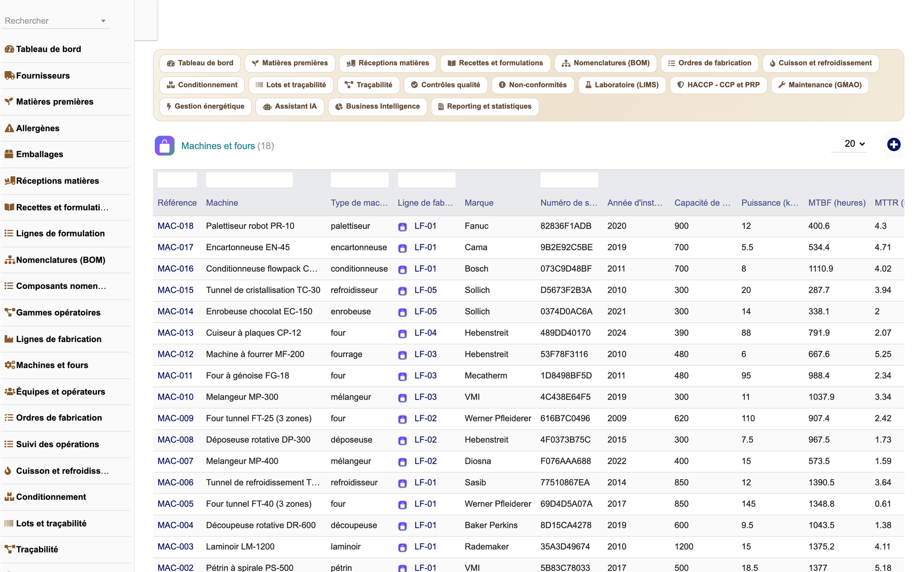Click the cell 'Laminoir LM-1200'
Image resolution: width=924 pixels, height=572 pixels.
[x=240, y=547]
